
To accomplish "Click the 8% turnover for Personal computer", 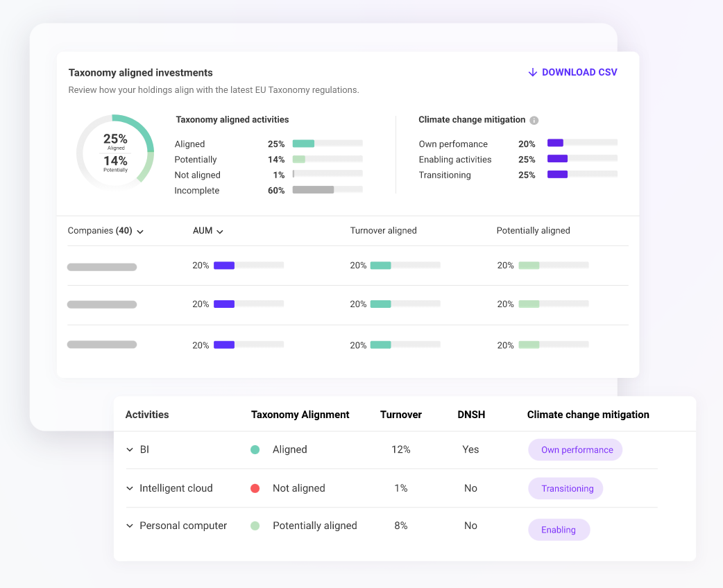I will (400, 526).
